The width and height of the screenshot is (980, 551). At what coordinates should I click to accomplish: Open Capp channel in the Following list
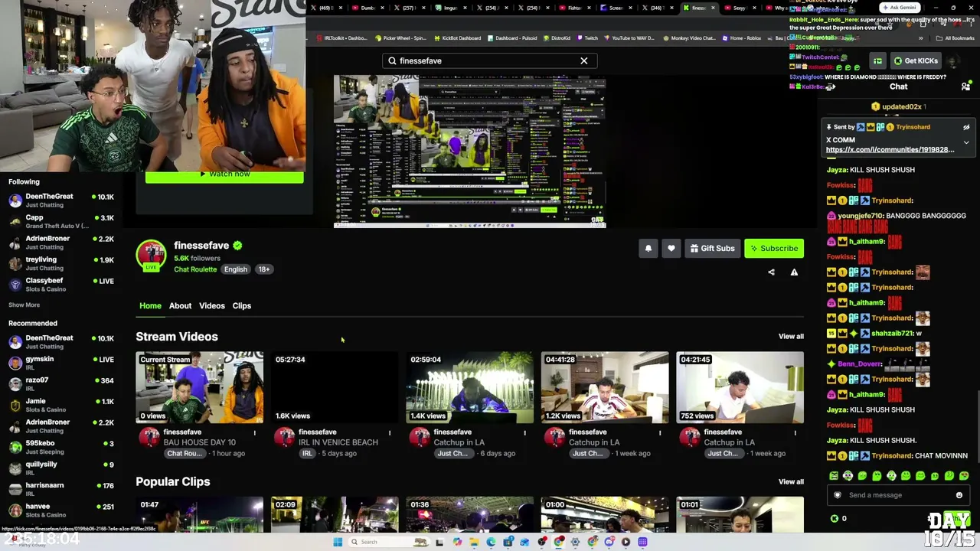coord(61,222)
